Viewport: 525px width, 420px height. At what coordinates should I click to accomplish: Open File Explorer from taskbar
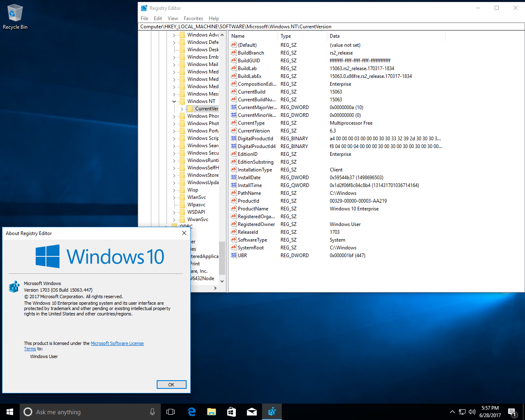click(x=212, y=412)
